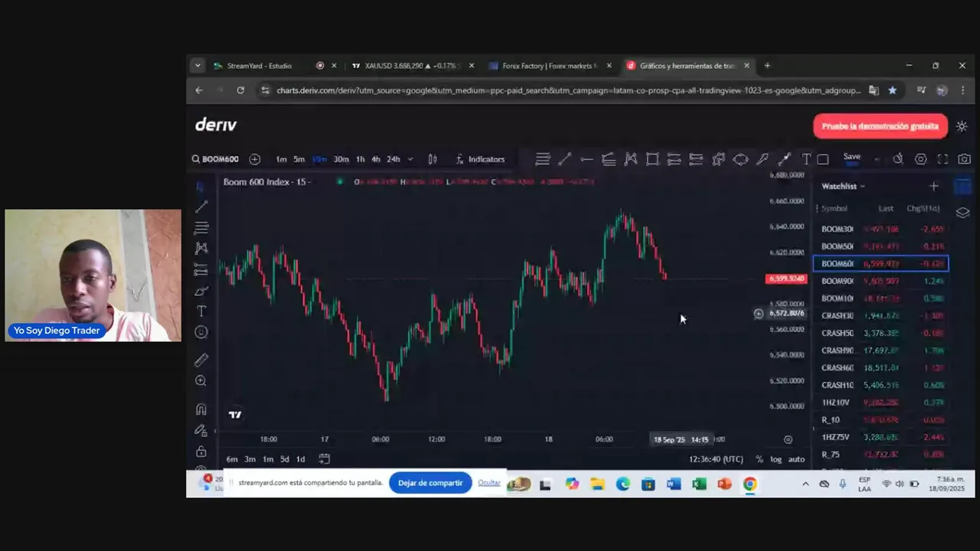Screen dimensions: 980x551
Task: Select 1HZ10V in the watchlist
Action: pyautogui.click(x=881, y=403)
